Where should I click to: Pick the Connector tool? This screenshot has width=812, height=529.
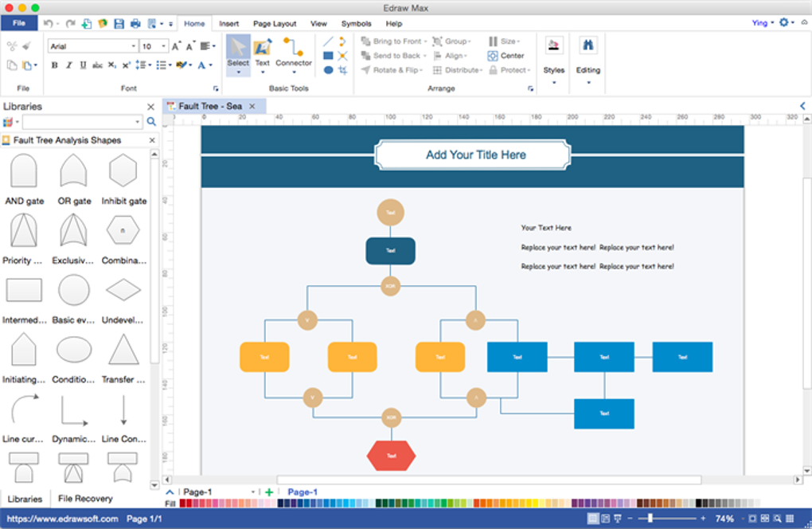(x=294, y=54)
